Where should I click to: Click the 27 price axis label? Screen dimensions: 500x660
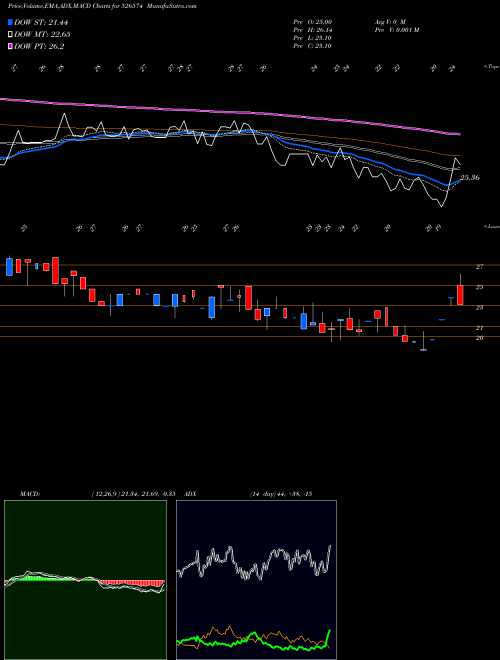click(x=479, y=266)
